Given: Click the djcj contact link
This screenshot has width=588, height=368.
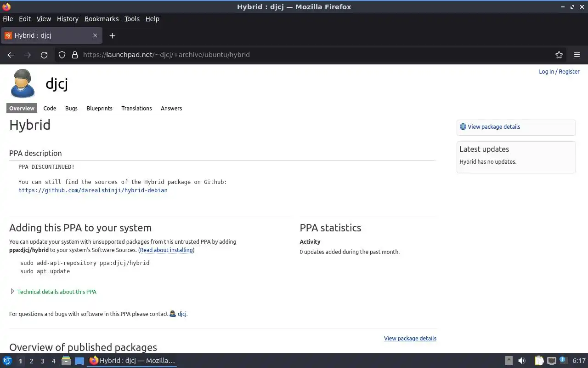Looking at the screenshot, I should click(182, 314).
